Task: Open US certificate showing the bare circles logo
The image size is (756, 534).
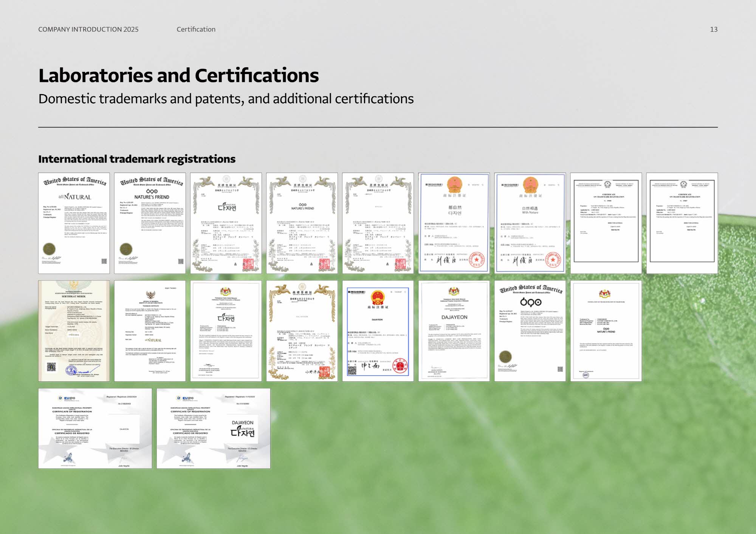Action: point(530,331)
